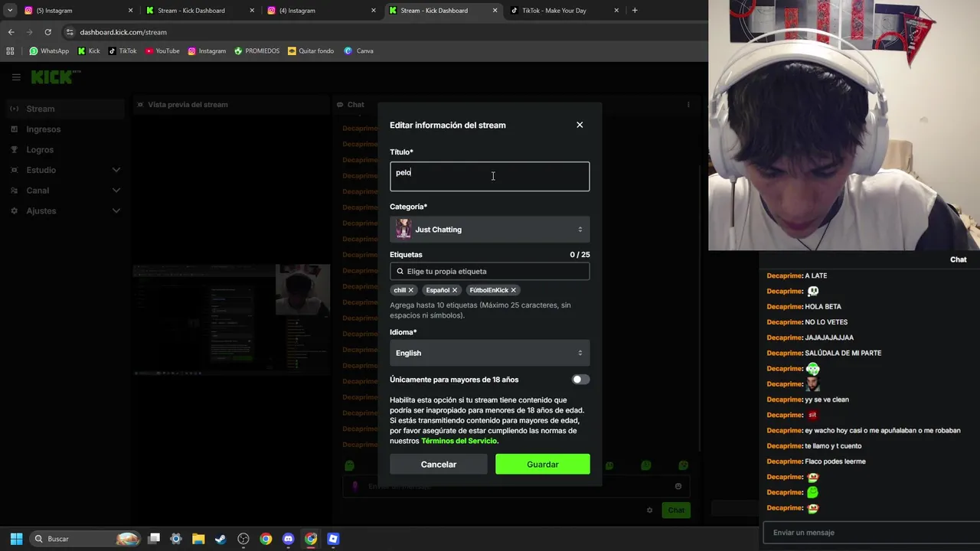This screenshot has width=980, height=551.
Task: Click the dashboard Chat send button
Action: click(676, 510)
